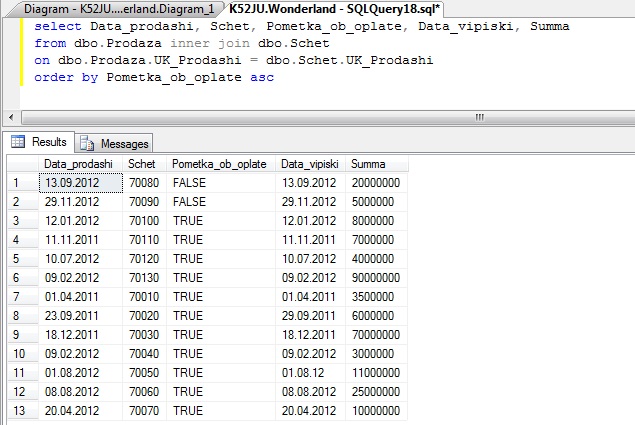Select row header 7 in results
The width and height of the screenshot is (635, 425).
[x=23, y=297]
